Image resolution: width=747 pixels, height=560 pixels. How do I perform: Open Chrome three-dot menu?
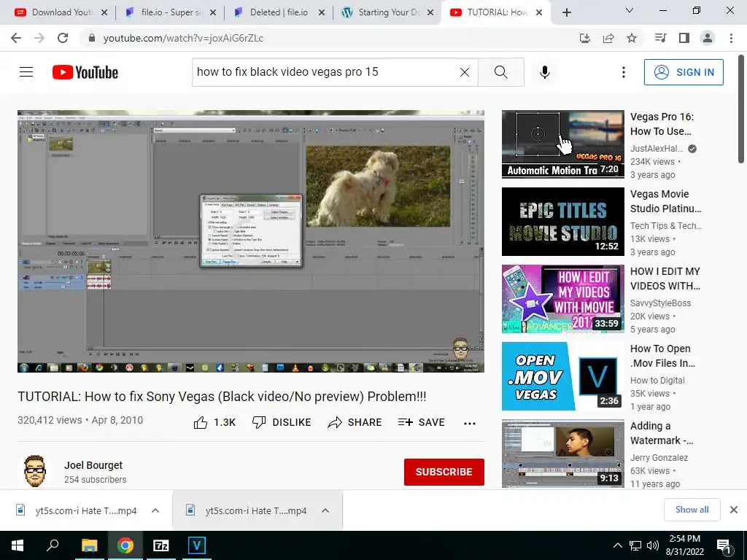tap(731, 38)
